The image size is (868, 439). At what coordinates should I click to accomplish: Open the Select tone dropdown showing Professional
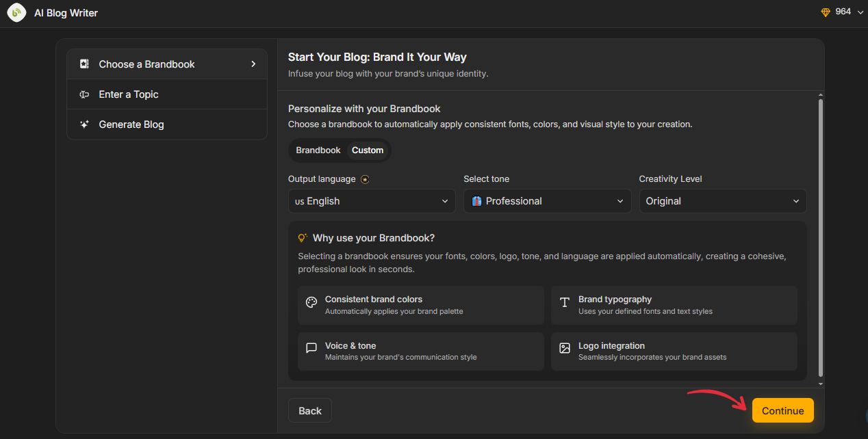point(547,201)
